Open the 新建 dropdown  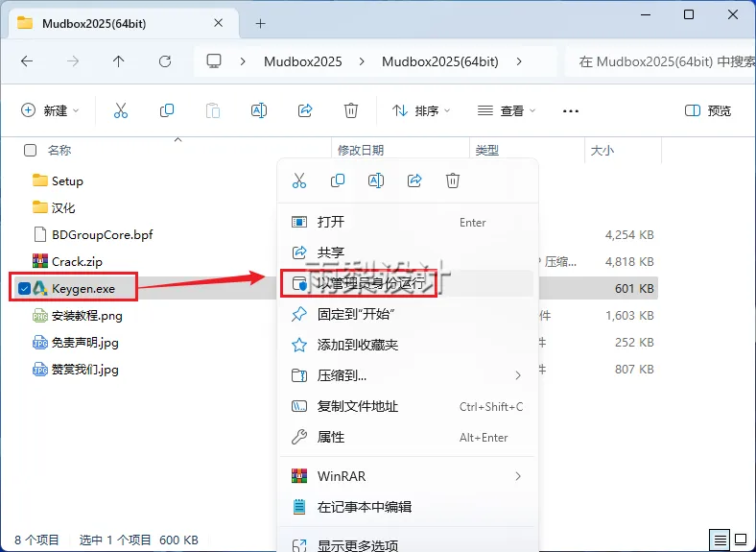[x=50, y=110]
